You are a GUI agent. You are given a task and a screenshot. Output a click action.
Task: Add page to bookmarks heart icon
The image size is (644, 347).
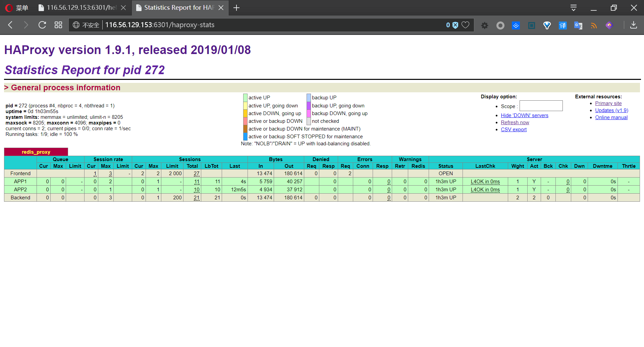[x=465, y=25]
